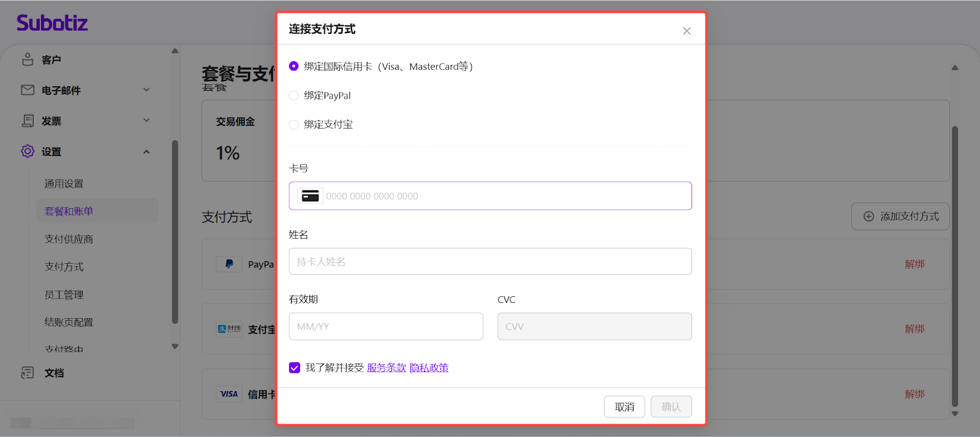Close the payment method dialog with X
The width and height of the screenshot is (980, 437).
pos(687,31)
